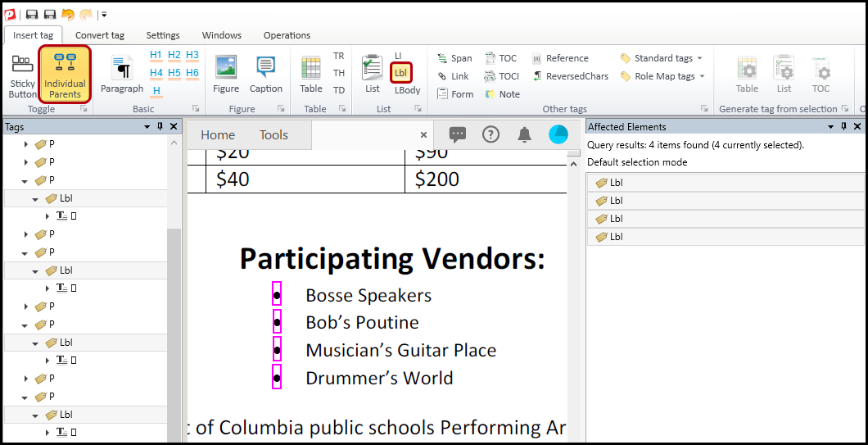Select the first Lbl row in Affected Elements
This screenshot has height=445, width=868.
click(x=726, y=183)
